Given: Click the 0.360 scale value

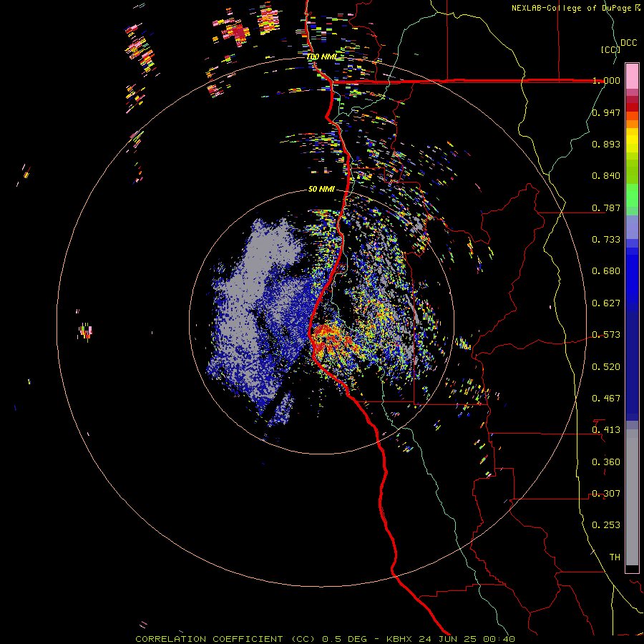Looking at the screenshot, I should pos(606,462).
